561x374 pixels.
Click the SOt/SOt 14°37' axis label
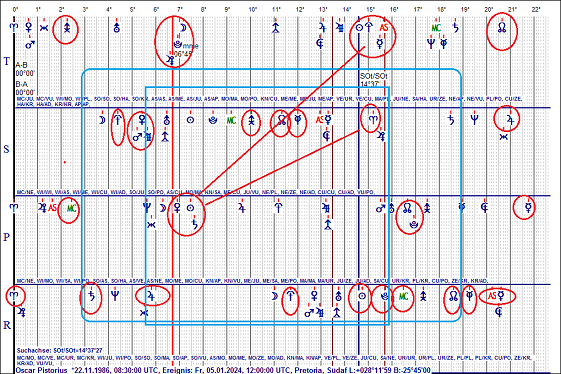click(373, 80)
